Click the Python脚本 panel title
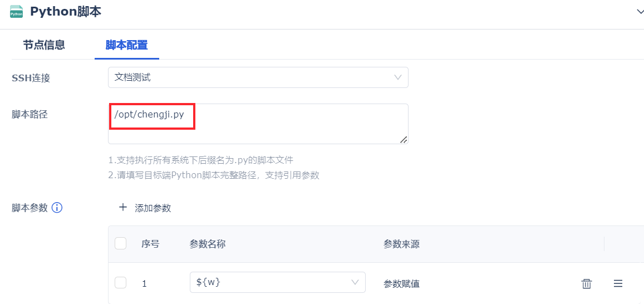This screenshot has height=304, width=644. click(66, 12)
